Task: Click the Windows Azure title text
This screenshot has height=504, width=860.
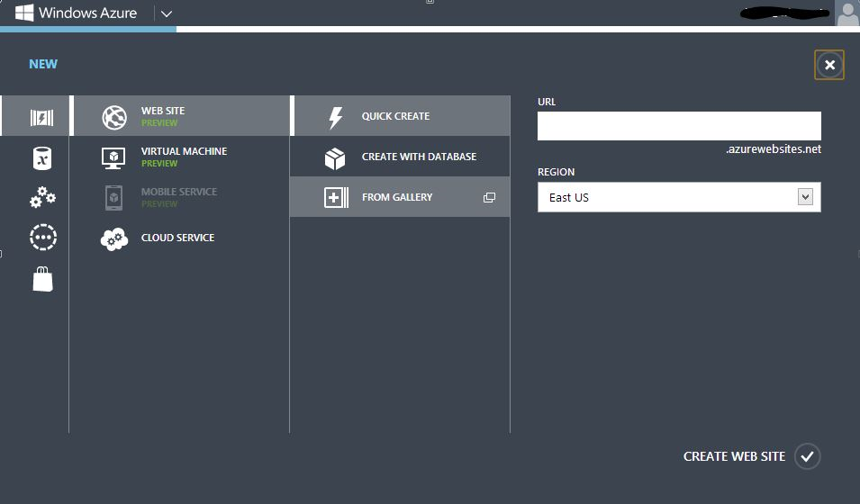Action: tap(87, 13)
